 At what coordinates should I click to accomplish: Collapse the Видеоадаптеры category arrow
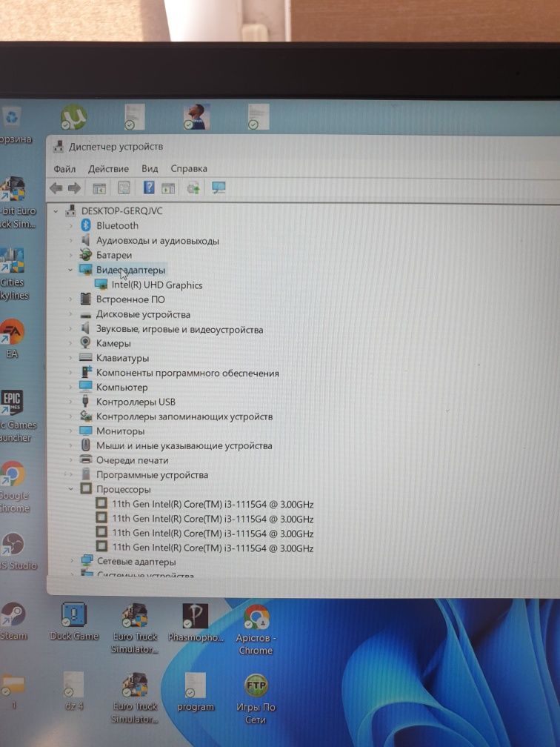pos(70,270)
